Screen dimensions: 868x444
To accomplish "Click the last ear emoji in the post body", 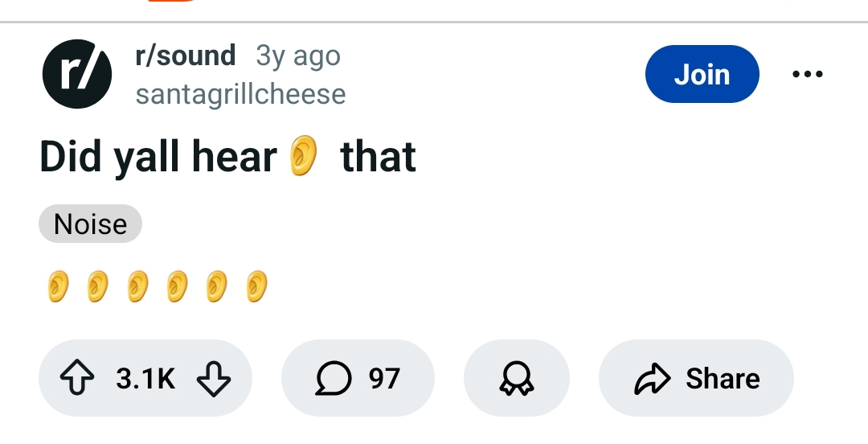I will (256, 286).
